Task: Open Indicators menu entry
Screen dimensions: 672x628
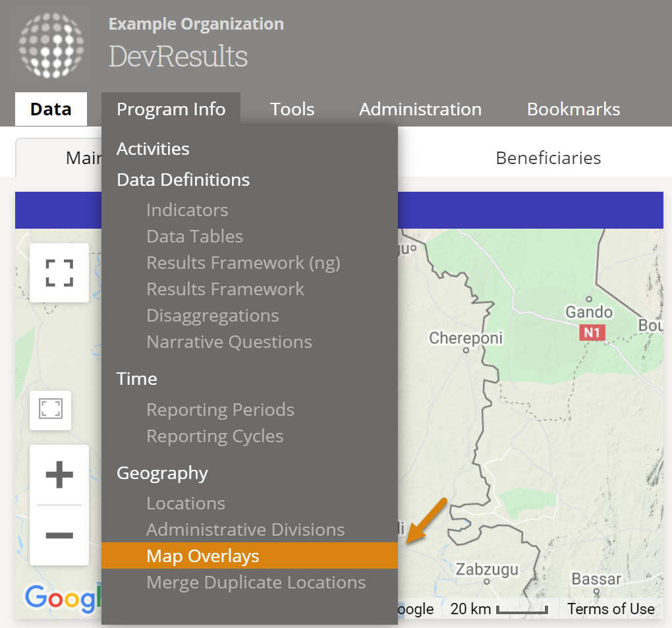Action: pyautogui.click(x=187, y=210)
